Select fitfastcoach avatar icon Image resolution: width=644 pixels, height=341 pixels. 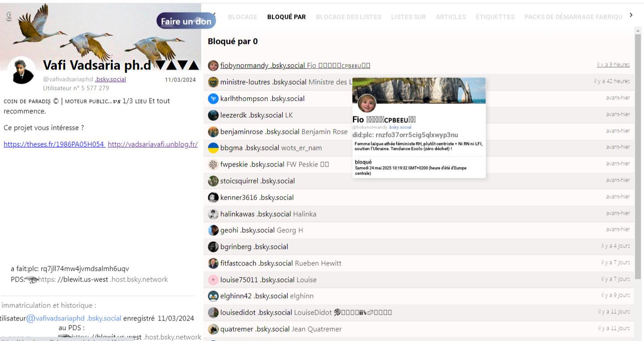(213, 263)
